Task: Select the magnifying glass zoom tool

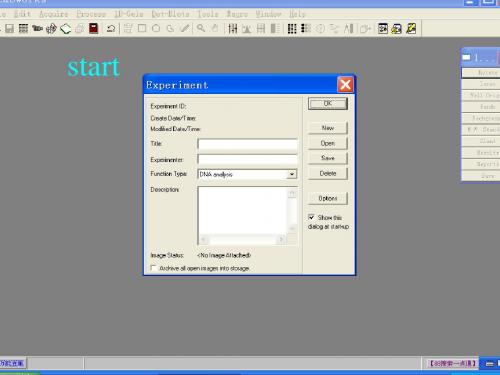Action: [201, 29]
